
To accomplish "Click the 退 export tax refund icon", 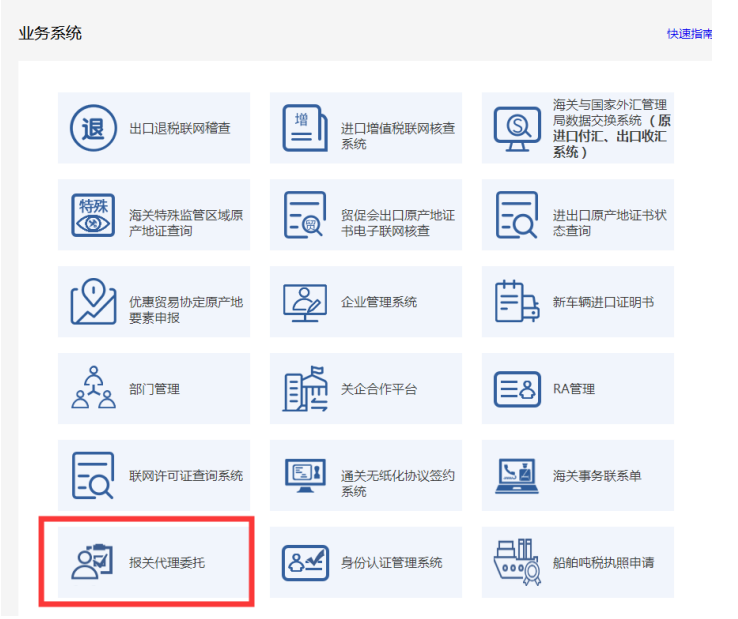I will click(93, 128).
